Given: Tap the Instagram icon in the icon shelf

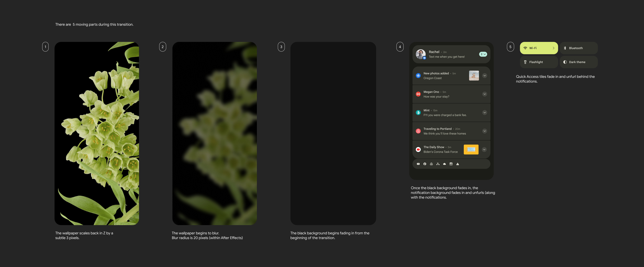Looking at the screenshot, I should [x=451, y=164].
